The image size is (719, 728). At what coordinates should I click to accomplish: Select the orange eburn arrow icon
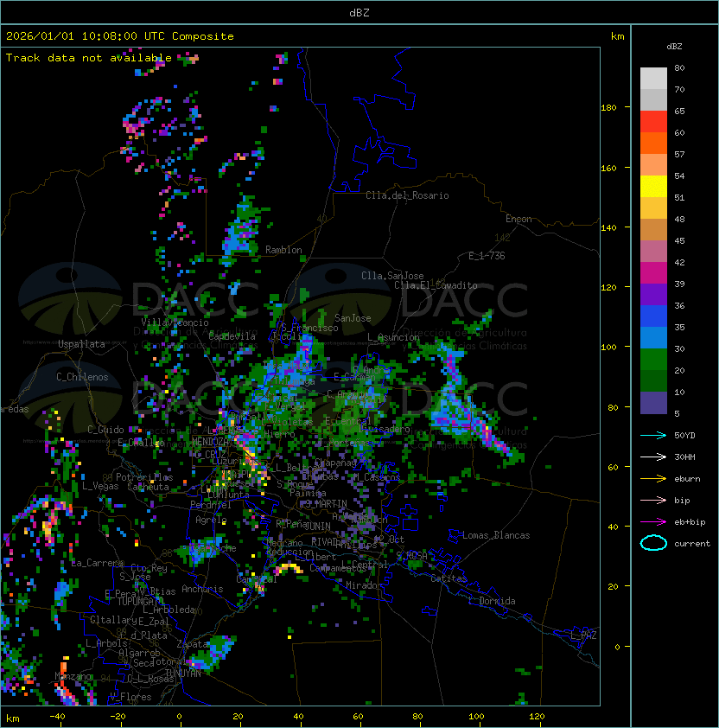[x=653, y=478]
